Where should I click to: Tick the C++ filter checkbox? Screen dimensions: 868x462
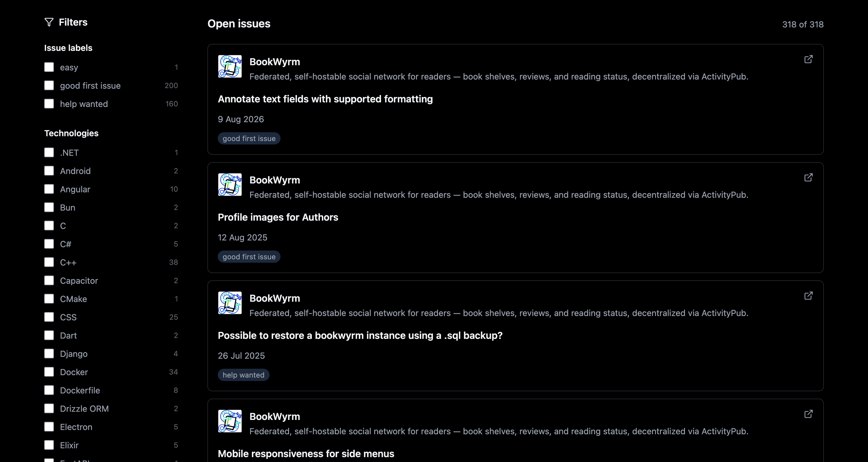(49, 262)
